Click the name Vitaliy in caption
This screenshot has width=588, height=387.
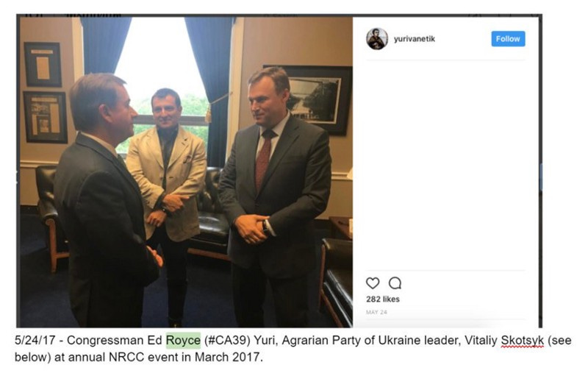click(x=481, y=341)
